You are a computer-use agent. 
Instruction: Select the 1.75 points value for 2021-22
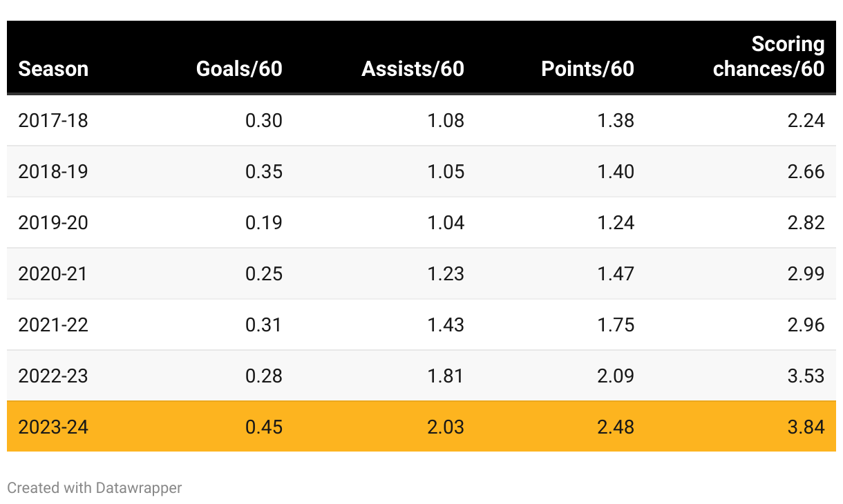616,325
